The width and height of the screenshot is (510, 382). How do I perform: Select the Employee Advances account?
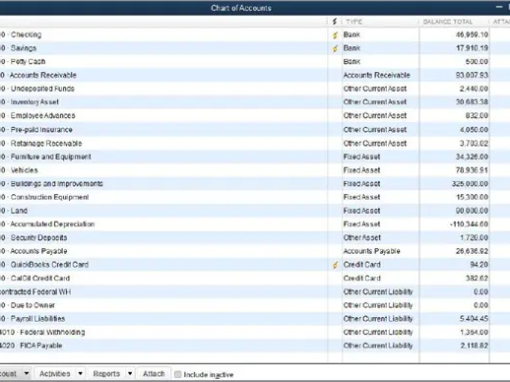[43, 116]
